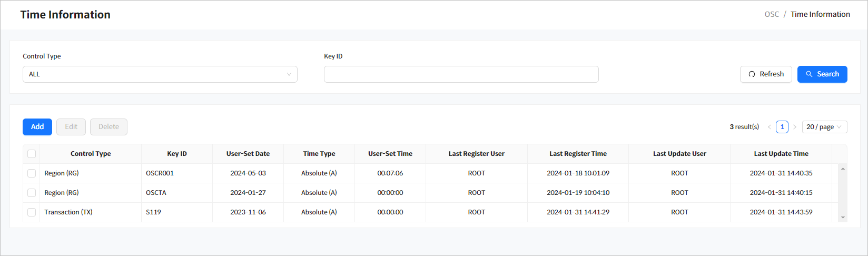Click the Last Update Time column header
The image size is (868, 256).
(x=781, y=154)
